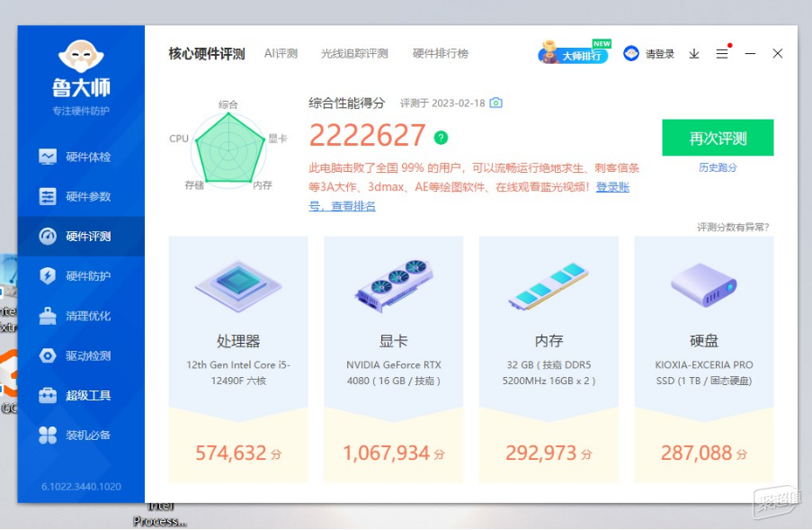Click the 装机必备 clover icon
Viewport: 812px width, 530px height.
click(48, 436)
